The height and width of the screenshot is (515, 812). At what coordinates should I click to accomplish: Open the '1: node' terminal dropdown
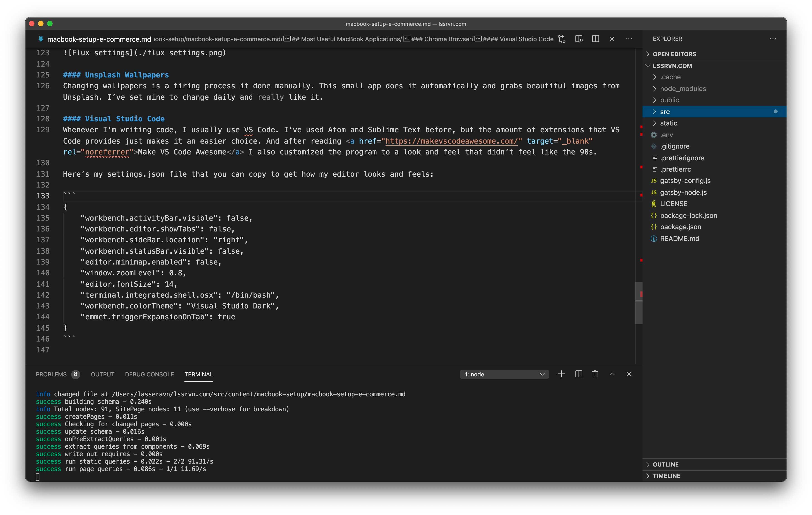coord(504,374)
